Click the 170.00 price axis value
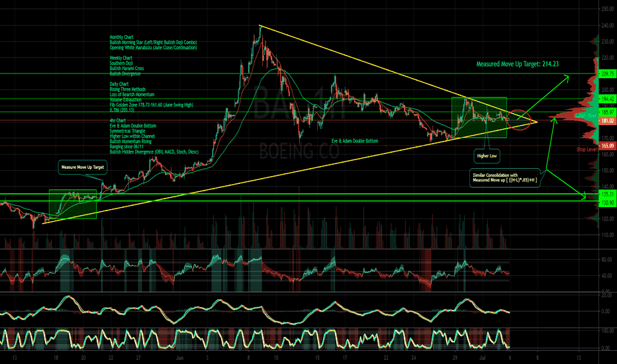Image resolution: width=617 pixels, height=364 pixels. tap(608, 138)
